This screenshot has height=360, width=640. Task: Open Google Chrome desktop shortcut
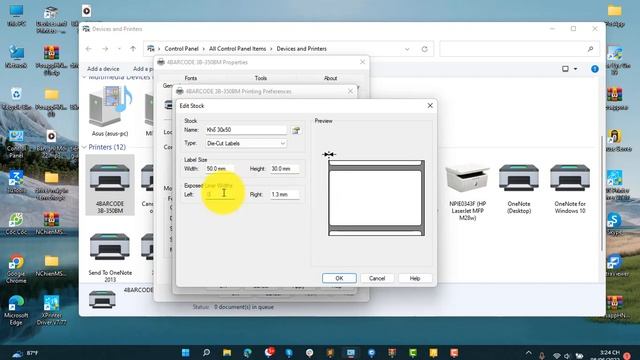pos(16,268)
